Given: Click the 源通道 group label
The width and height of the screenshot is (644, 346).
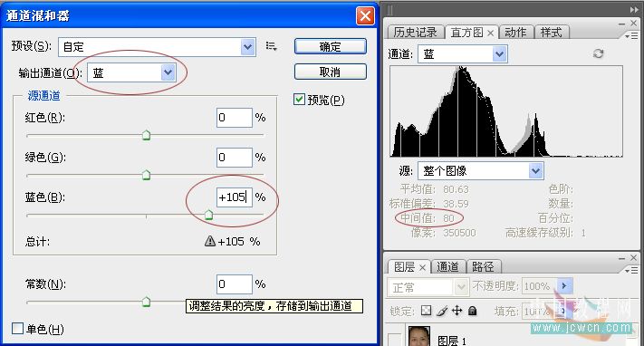Looking at the screenshot, I should tap(43, 96).
